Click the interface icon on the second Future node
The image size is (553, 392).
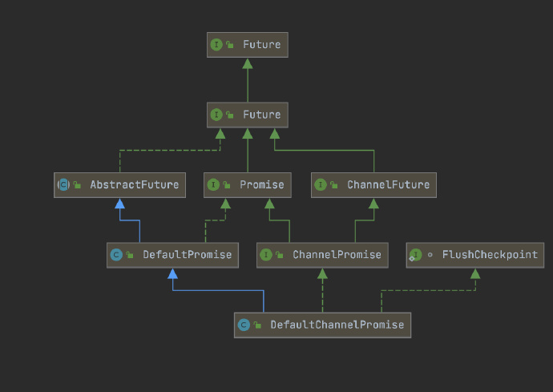point(216,115)
